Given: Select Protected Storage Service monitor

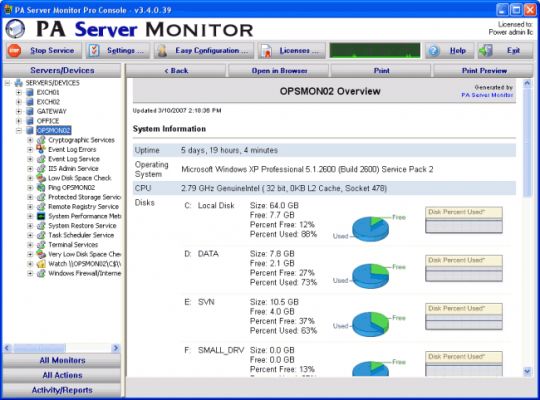Looking at the screenshot, I should pyautogui.click(x=84, y=197).
